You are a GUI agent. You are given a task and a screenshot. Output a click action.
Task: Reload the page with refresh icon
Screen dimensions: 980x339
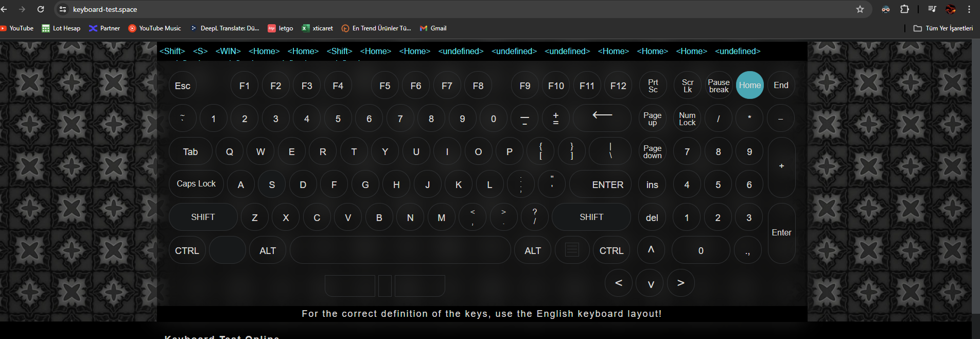pyautogui.click(x=41, y=9)
